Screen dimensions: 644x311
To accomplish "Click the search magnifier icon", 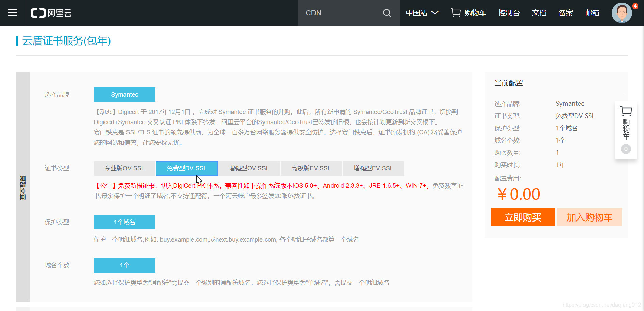I will [387, 13].
